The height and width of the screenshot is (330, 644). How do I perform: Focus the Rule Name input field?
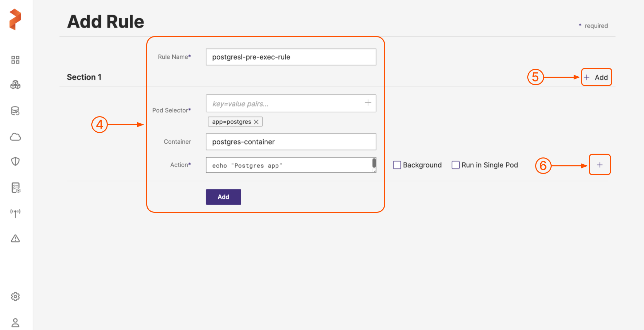click(x=291, y=57)
